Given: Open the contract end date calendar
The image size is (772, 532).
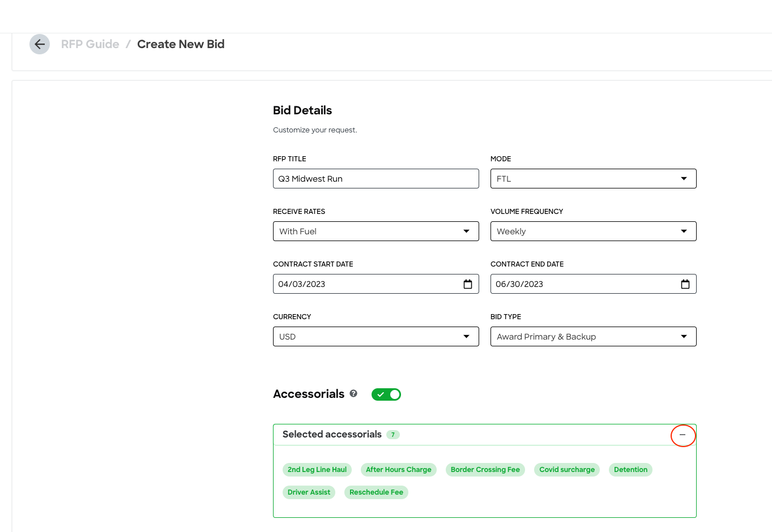Looking at the screenshot, I should 685,284.
